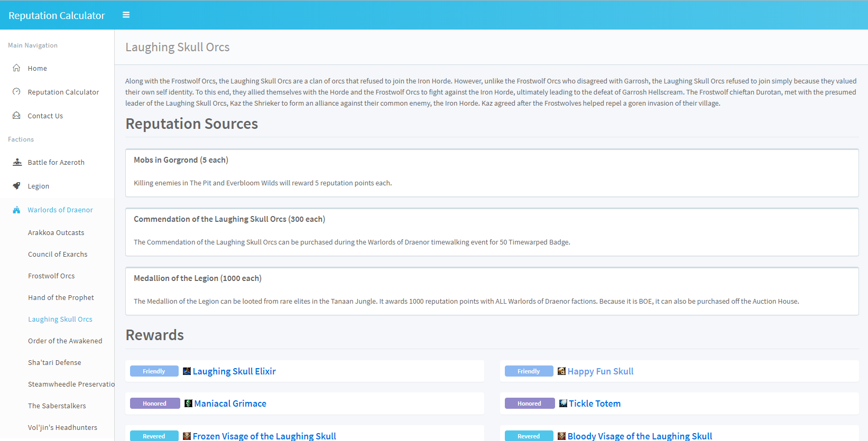Click Honored badge beside Tickle Totem
The image size is (868, 441).
coord(529,404)
